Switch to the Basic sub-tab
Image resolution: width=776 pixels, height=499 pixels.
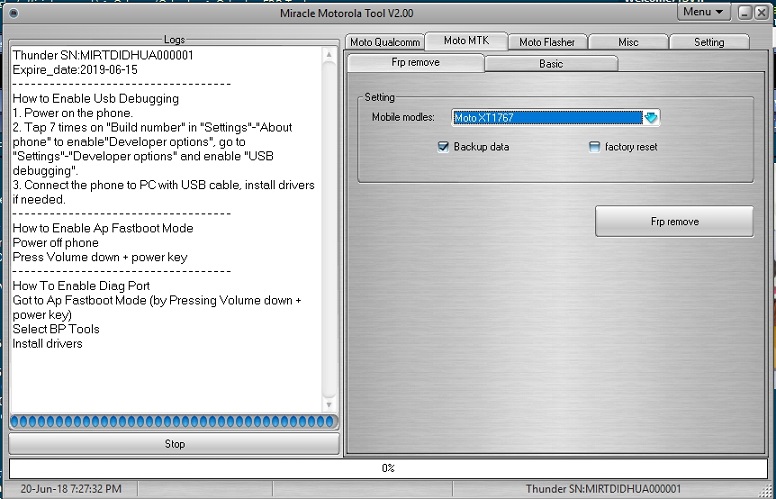[x=551, y=64]
